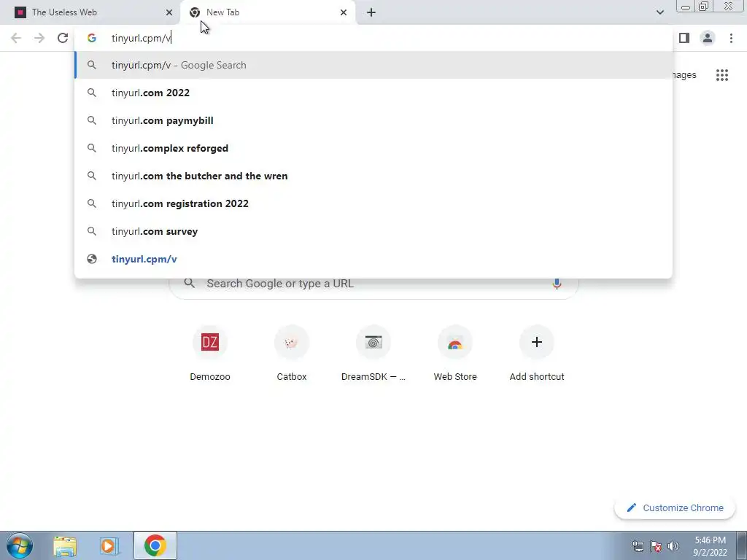Viewport: 747px width, 560px height.
Task: Pick suggestion the butcher and the wren
Action: (x=373, y=176)
